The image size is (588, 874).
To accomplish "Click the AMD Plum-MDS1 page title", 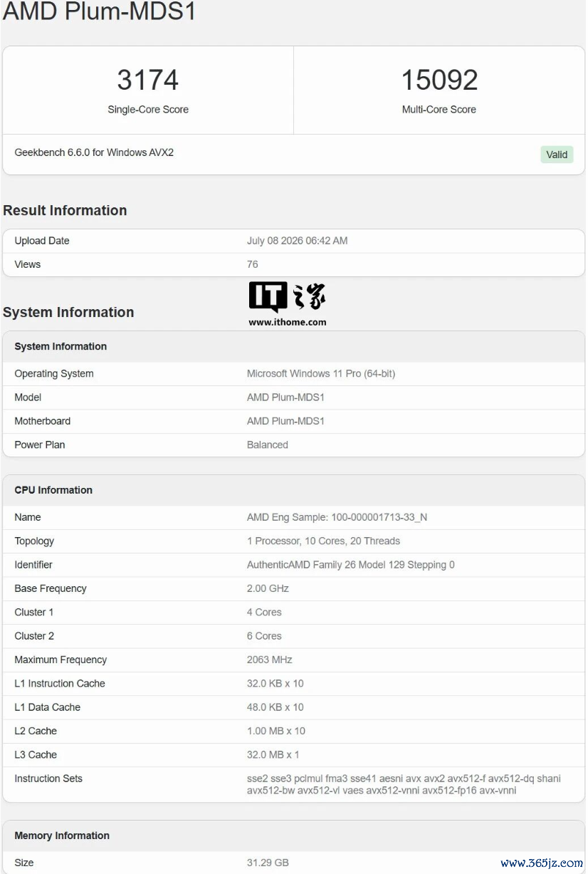I will click(100, 11).
